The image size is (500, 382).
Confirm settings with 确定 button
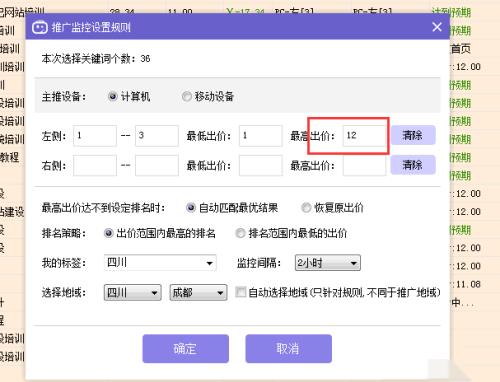186,349
